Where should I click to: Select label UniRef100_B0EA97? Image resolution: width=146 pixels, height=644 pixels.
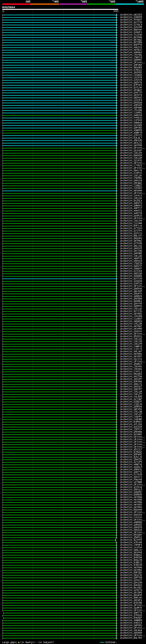click(x=131, y=618)
